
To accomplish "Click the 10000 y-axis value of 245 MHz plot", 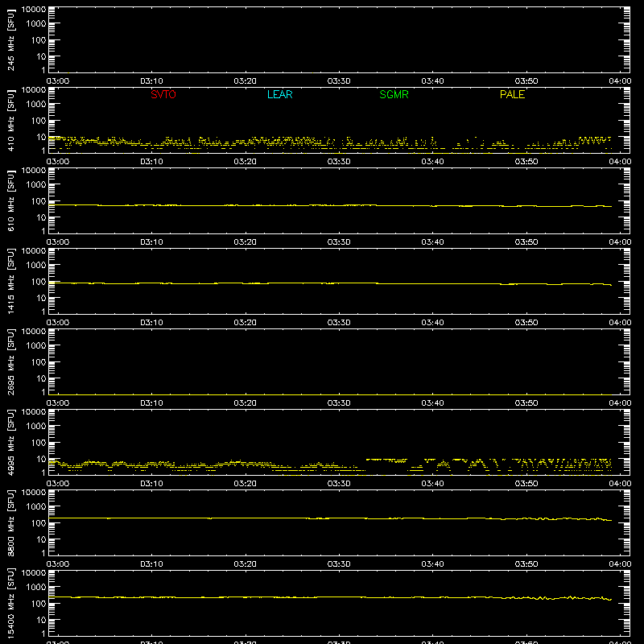I will click(x=34, y=10).
